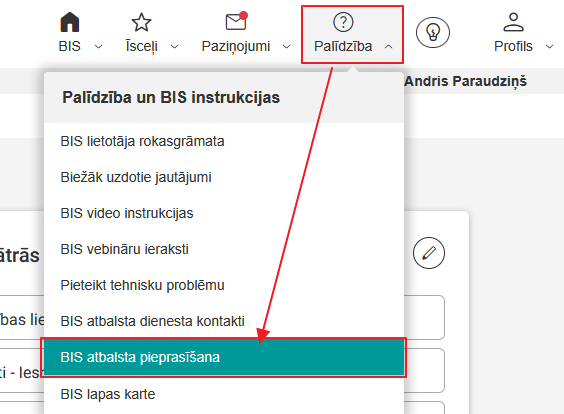Click the Profils label
The height and width of the screenshot is (414, 564).
513,46
